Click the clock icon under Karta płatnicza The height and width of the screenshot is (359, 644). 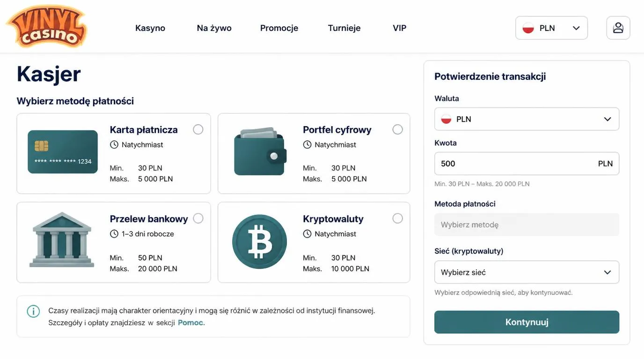[114, 145]
